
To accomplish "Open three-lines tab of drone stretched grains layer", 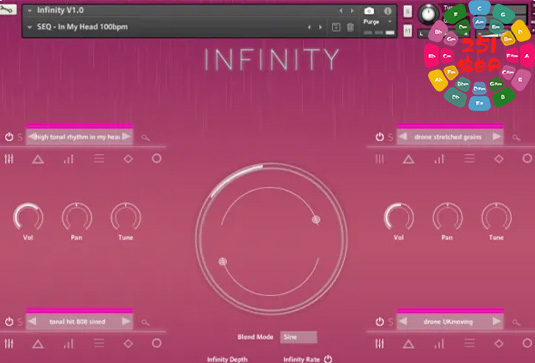I will (469, 159).
